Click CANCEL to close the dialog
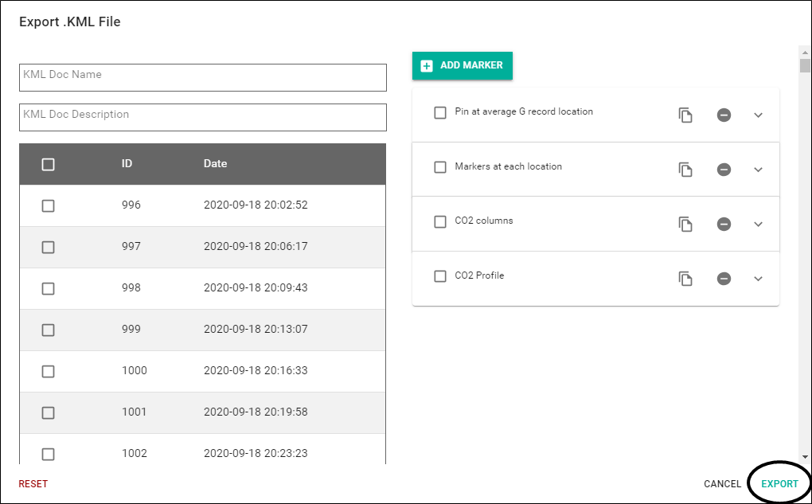The width and height of the screenshot is (812, 504). (722, 484)
